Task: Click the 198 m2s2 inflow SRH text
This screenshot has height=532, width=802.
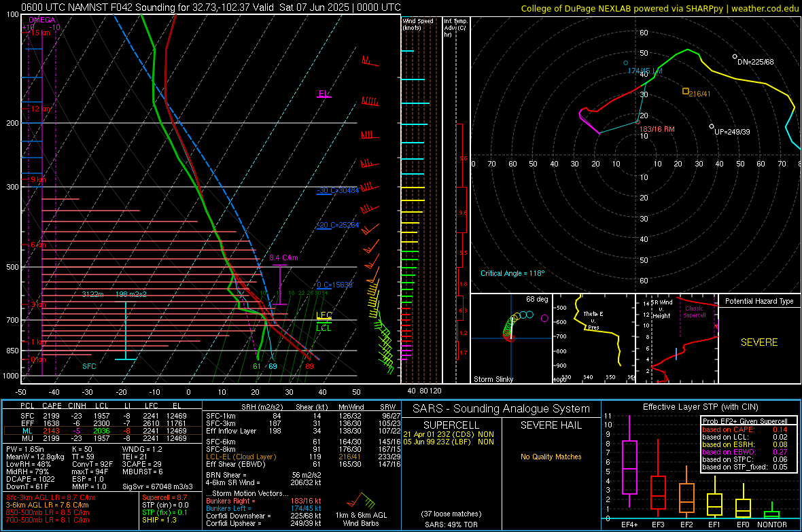Action: click(131, 294)
